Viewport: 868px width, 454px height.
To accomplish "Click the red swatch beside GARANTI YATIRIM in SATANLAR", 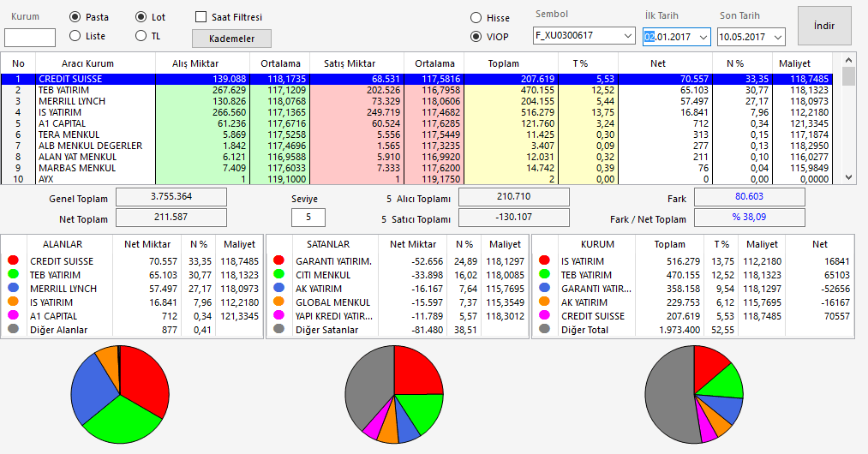I will pyautogui.click(x=278, y=260).
